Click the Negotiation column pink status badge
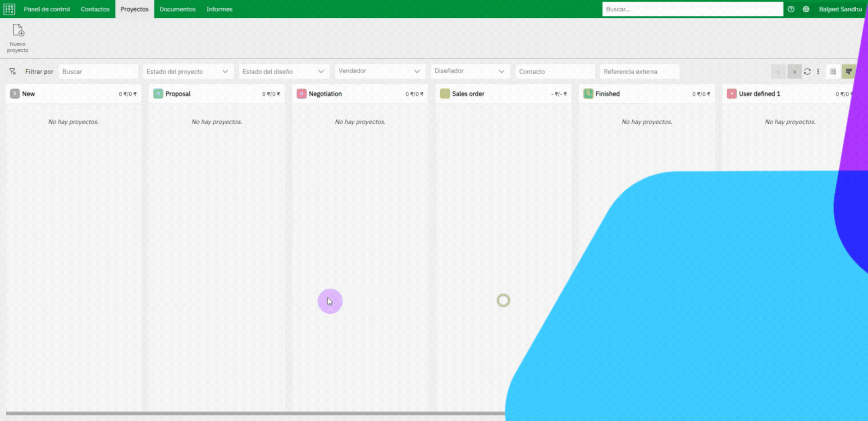Viewport: 868px width, 421px height. [301, 93]
